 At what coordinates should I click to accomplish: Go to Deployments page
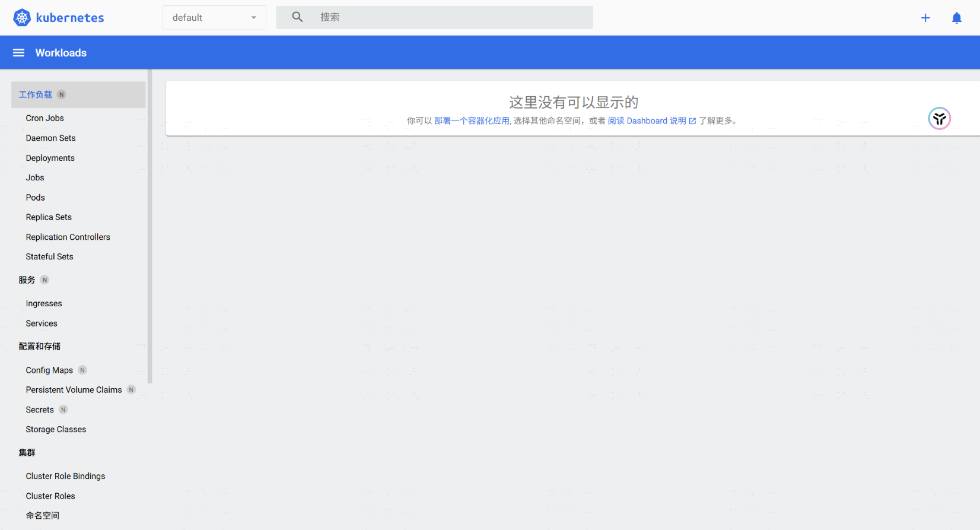50,158
